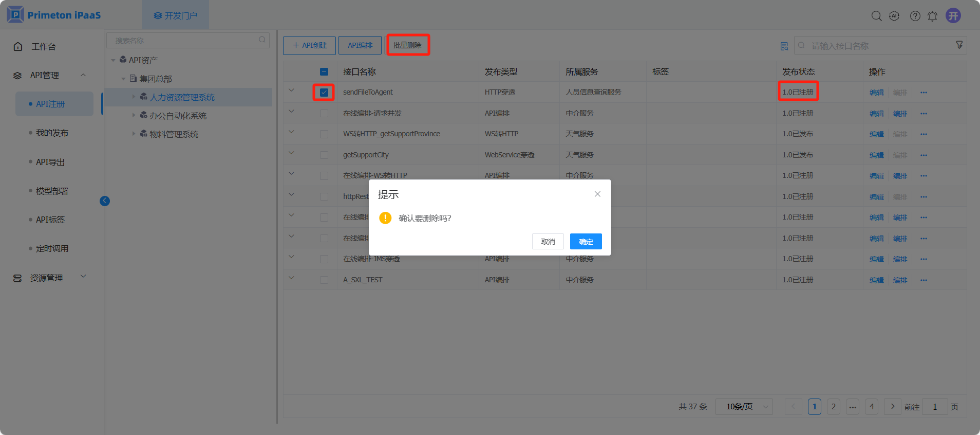Uncheck the sendFileToAgent row checkbox

[324, 93]
